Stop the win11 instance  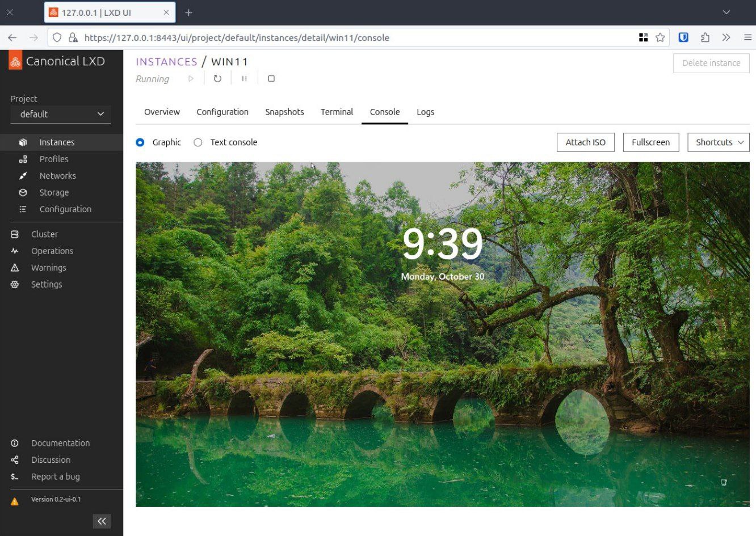pos(271,79)
